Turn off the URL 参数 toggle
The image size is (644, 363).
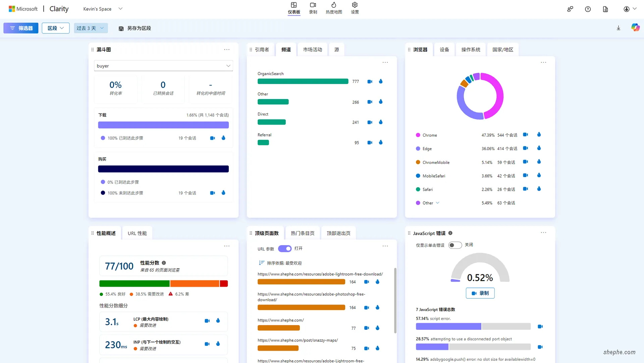pyautogui.click(x=285, y=249)
